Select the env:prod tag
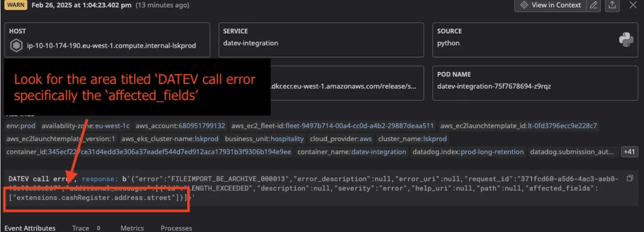644x232 pixels. 21,126
